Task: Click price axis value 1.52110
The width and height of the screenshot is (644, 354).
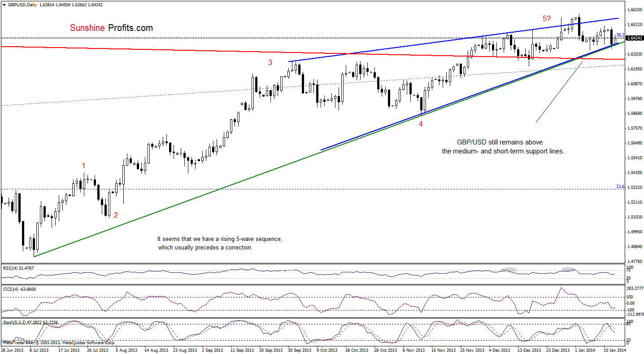Action: [634, 202]
